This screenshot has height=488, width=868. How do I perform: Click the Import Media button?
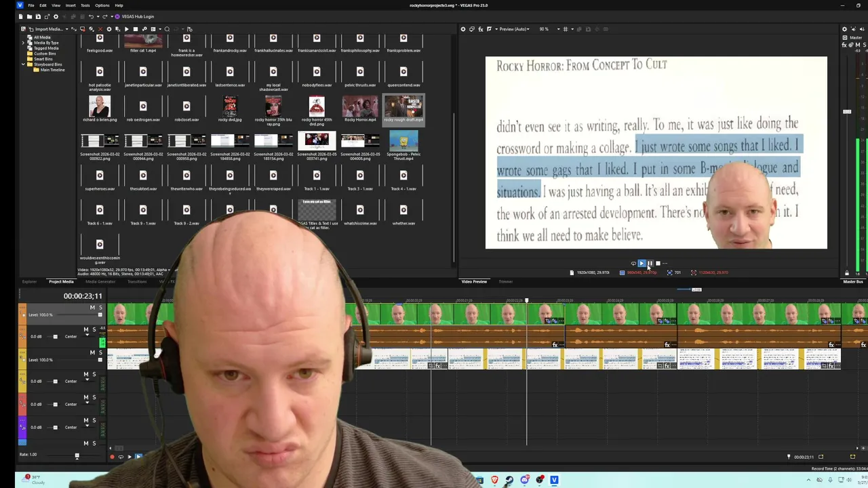point(45,29)
